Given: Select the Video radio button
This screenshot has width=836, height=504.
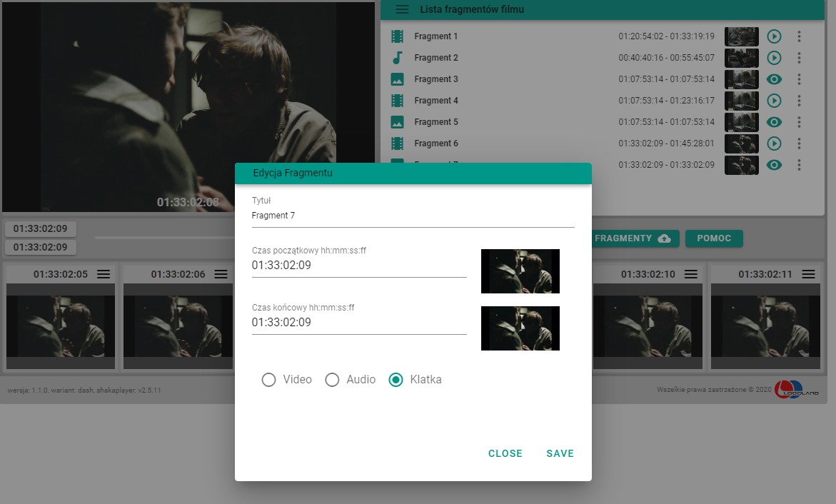Looking at the screenshot, I should pyautogui.click(x=268, y=380).
